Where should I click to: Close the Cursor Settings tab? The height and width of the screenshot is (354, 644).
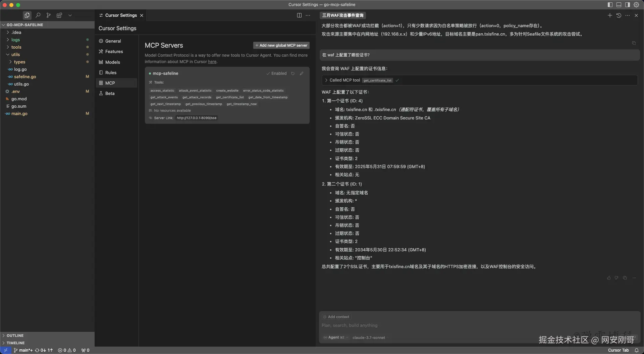point(142,15)
